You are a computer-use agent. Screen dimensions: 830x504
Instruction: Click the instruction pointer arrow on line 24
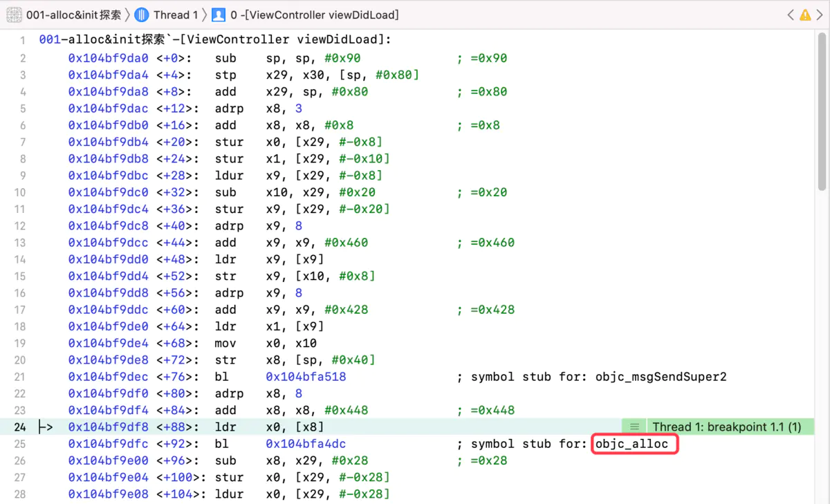coord(45,427)
